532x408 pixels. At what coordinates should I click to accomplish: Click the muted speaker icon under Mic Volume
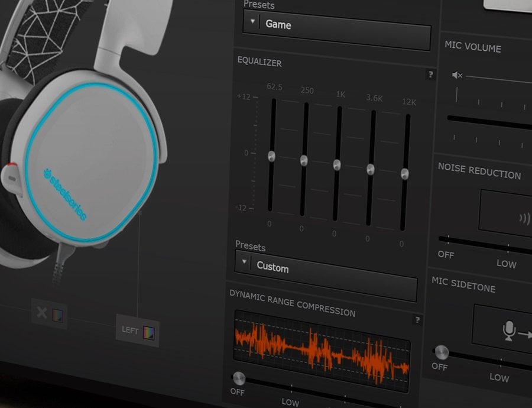(x=457, y=75)
